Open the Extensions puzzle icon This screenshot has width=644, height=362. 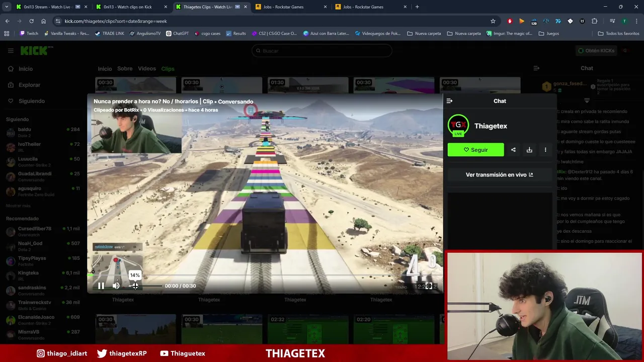point(594,21)
